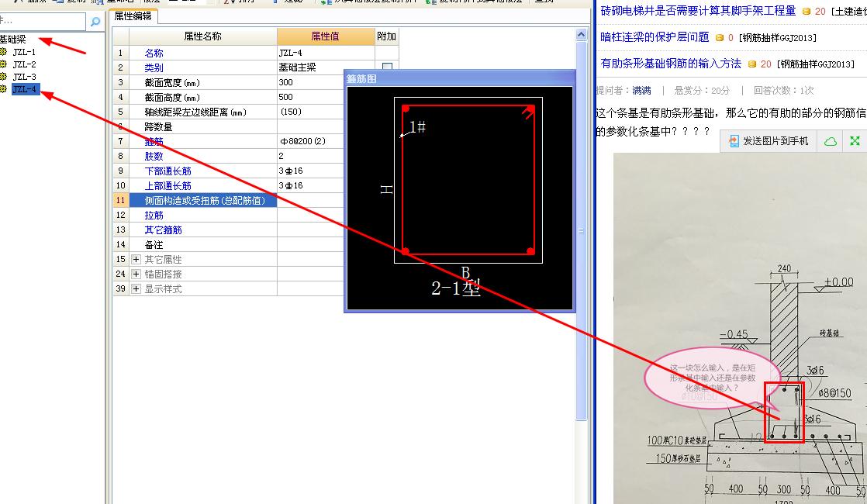This screenshot has height=504, width=867.
Task: Select JZL-2 in the component list
Action: point(24,64)
